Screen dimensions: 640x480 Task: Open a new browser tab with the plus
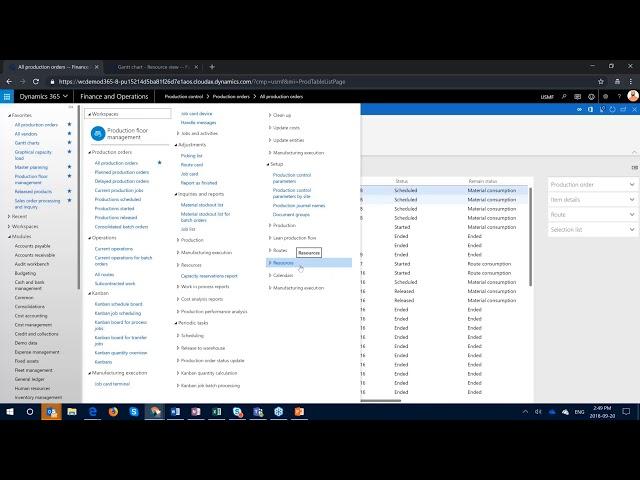(212, 67)
